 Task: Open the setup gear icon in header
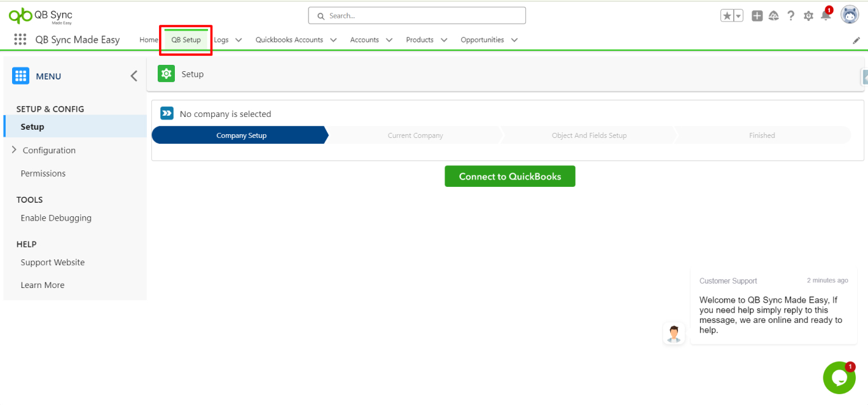[x=808, y=16]
